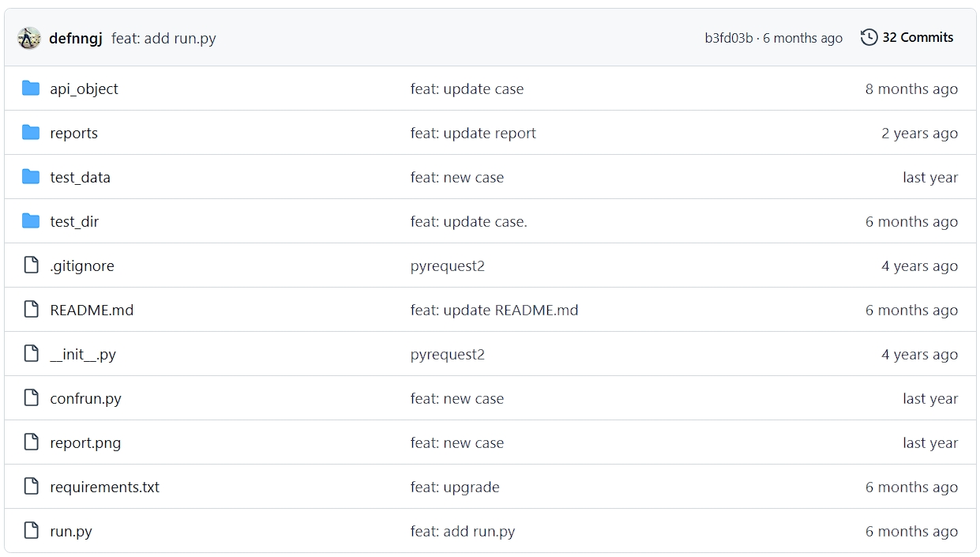Image resolution: width=980 pixels, height=557 pixels.
Task: Click the test_dir folder icon
Action: pyautogui.click(x=31, y=221)
